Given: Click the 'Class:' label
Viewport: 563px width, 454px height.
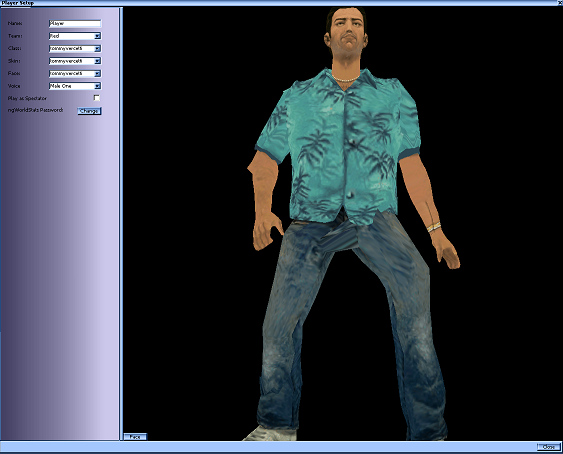Looking at the screenshot, I should (x=15, y=48).
